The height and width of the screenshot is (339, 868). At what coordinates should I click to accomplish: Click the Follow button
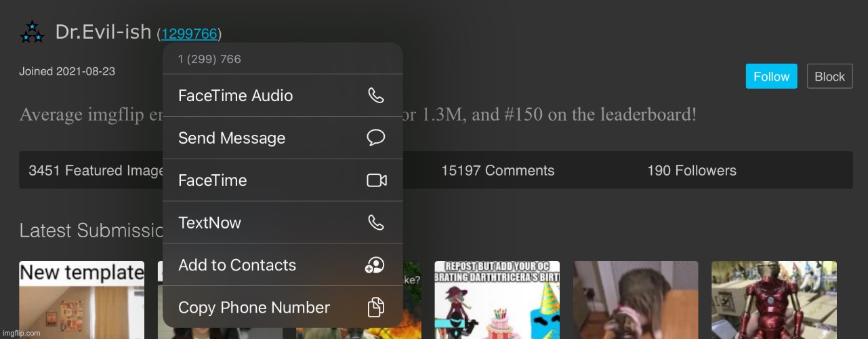click(771, 77)
